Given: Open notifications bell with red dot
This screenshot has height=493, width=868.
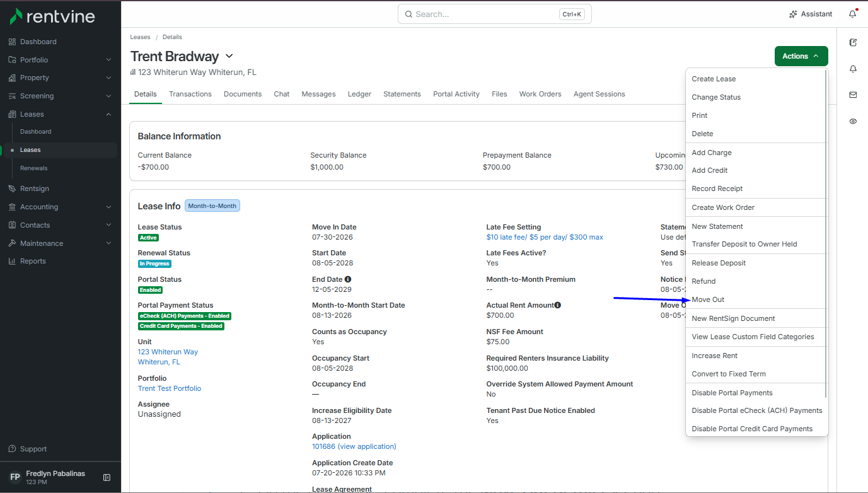Looking at the screenshot, I should click(853, 13).
